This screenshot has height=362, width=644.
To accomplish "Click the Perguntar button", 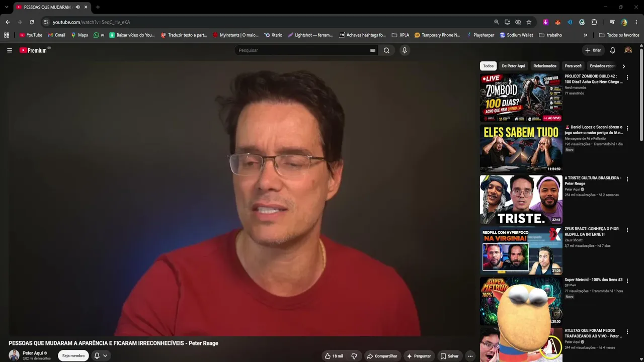I will pos(419,356).
